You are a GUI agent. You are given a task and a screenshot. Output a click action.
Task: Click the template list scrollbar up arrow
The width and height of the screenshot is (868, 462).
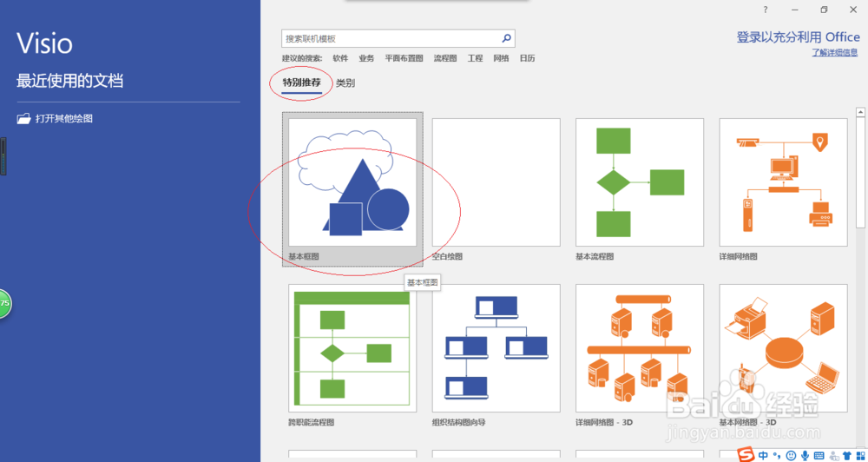[861, 112]
